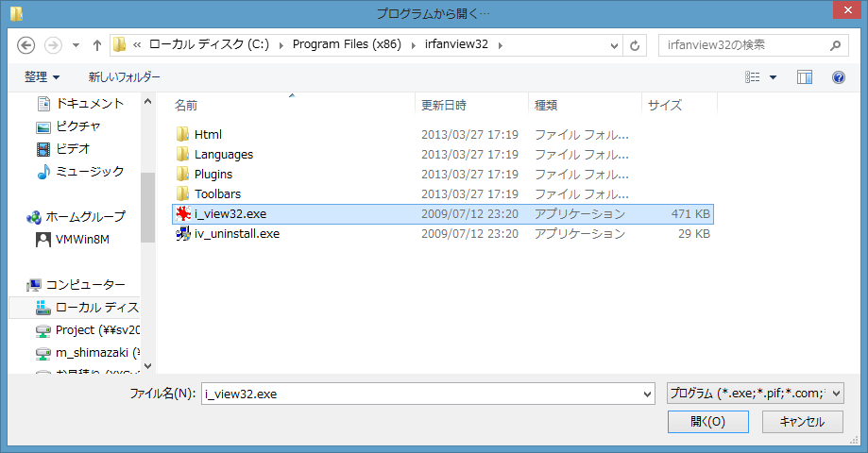Select the Languages folder icon
The width and height of the screenshot is (868, 453).
(x=182, y=155)
